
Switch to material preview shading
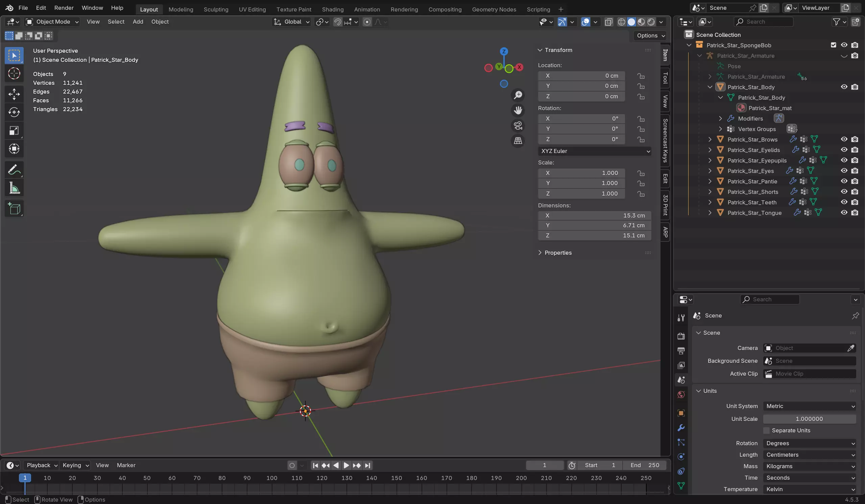coord(641,22)
